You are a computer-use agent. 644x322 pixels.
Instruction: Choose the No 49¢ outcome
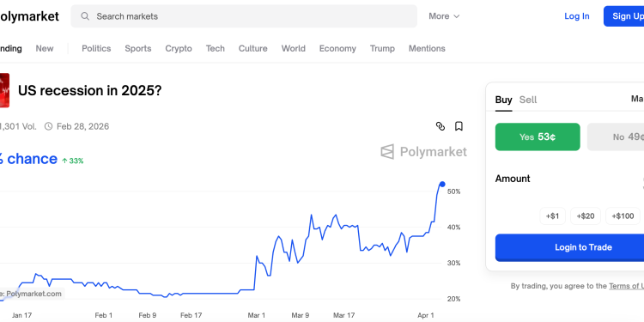pyautogui.click(x=616, y=137)
